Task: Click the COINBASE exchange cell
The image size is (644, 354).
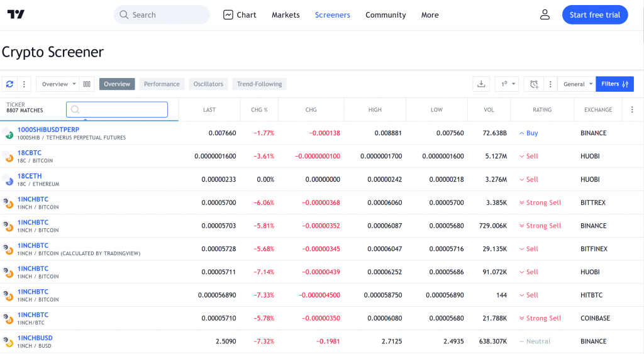Action: pos(595,318)
